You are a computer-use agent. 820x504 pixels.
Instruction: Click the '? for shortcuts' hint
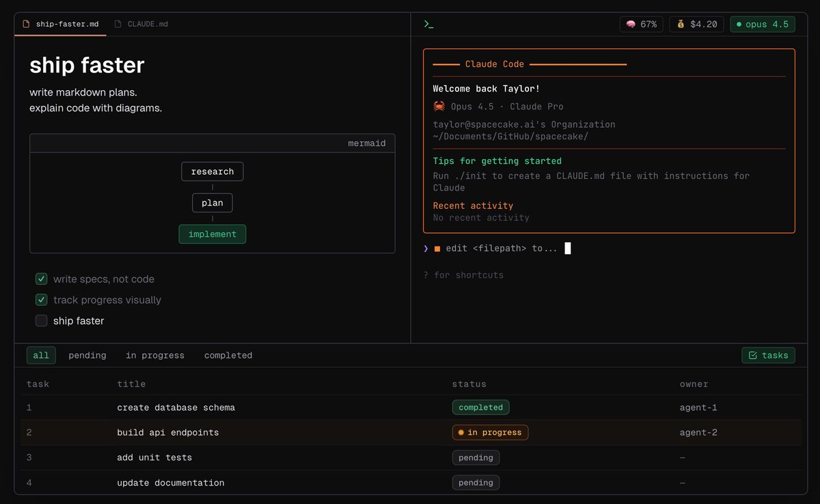[x=463, y=275]
